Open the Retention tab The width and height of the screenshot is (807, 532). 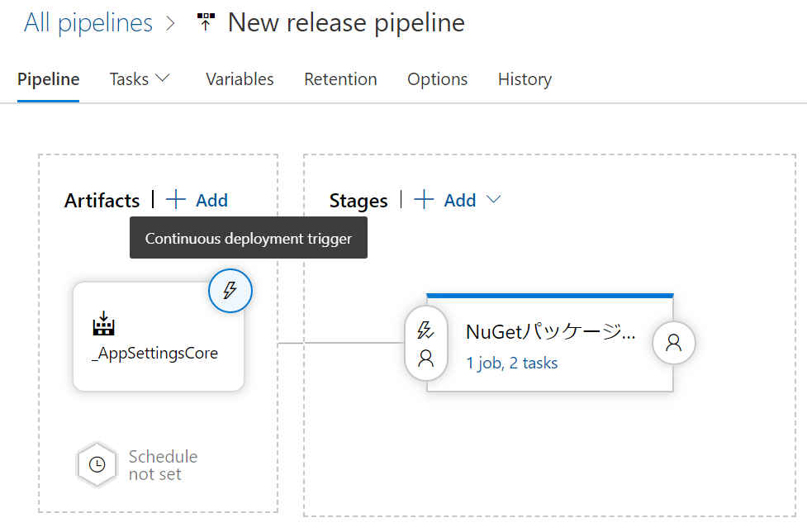tap(340, 79)
